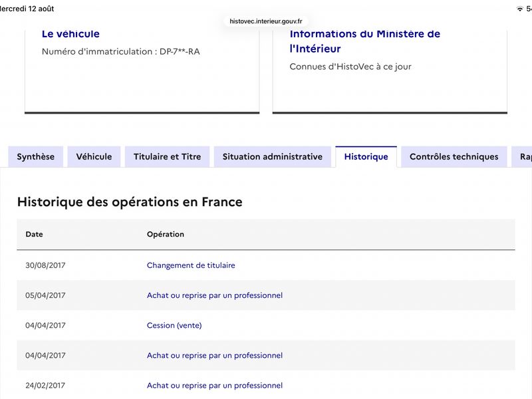This screenshot has height=399, width=532.
Task: Click the Numéro d'immatriculation DP-7**-RA text
Action: [121, 52]
